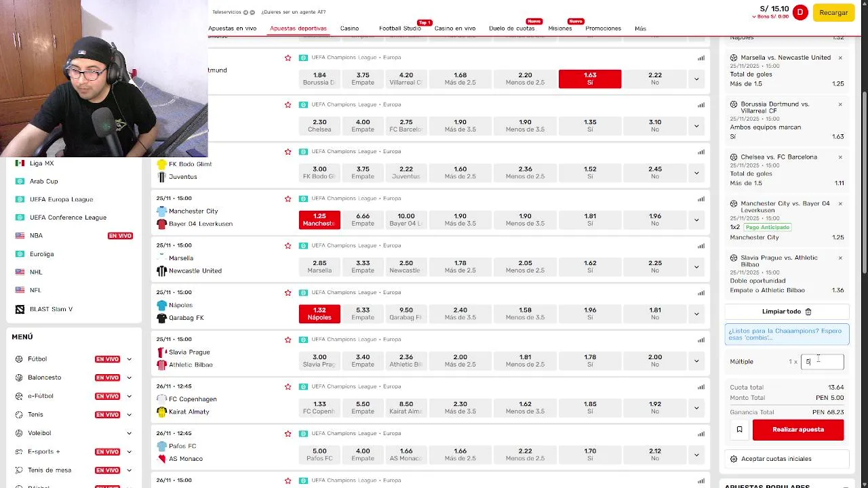Open the Football Studio tab
The image size is (868, 488).
tap(400, 28)
